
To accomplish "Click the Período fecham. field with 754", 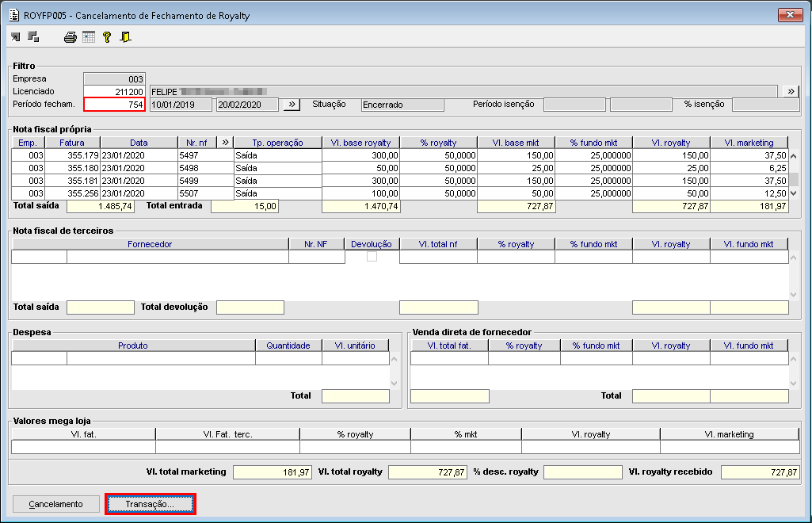I will (114, 105).
